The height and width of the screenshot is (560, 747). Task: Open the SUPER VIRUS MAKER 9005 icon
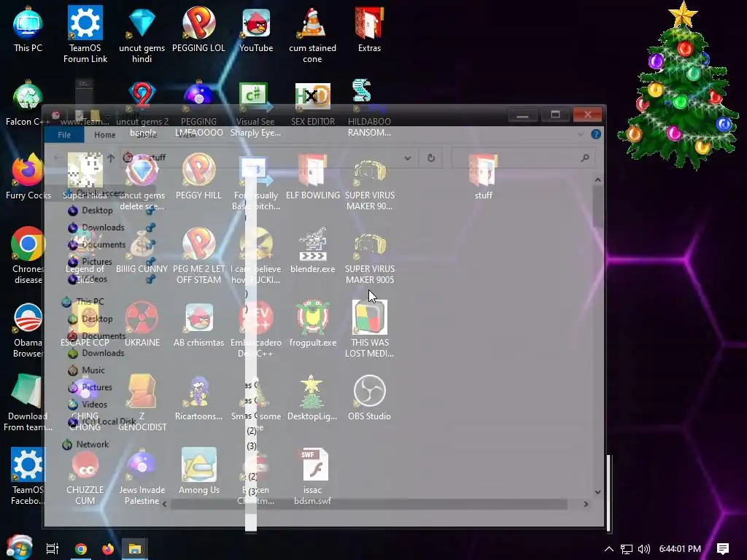pos(369,245)
